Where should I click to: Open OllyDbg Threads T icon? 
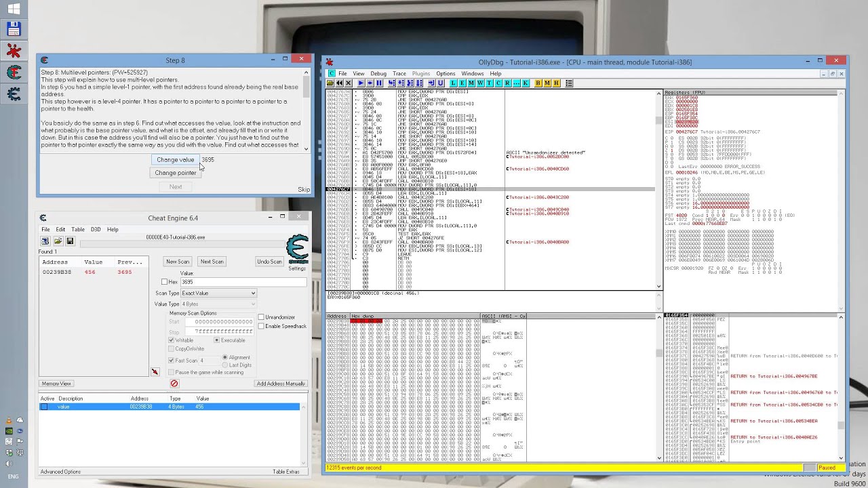point(489,83)
